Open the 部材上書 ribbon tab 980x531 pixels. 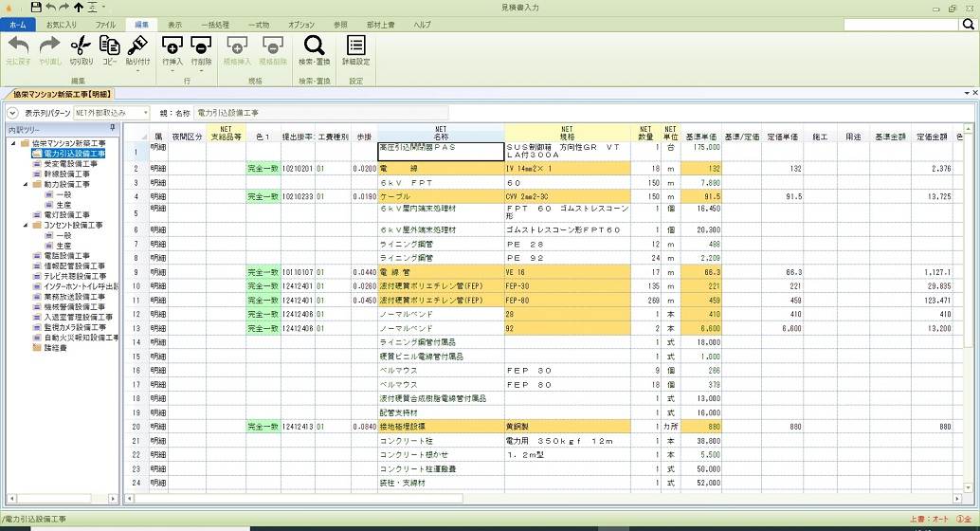pyautogui.click(x=381, y=25)
